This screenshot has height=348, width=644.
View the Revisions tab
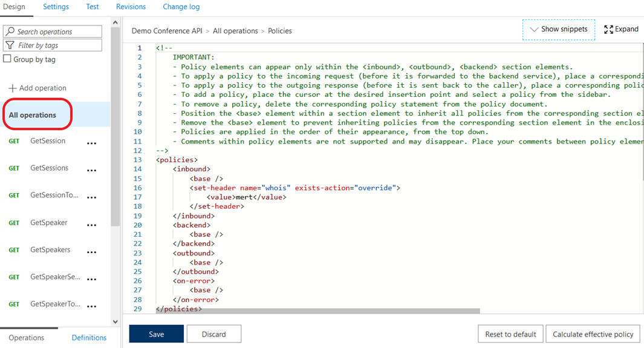[131, 7]
